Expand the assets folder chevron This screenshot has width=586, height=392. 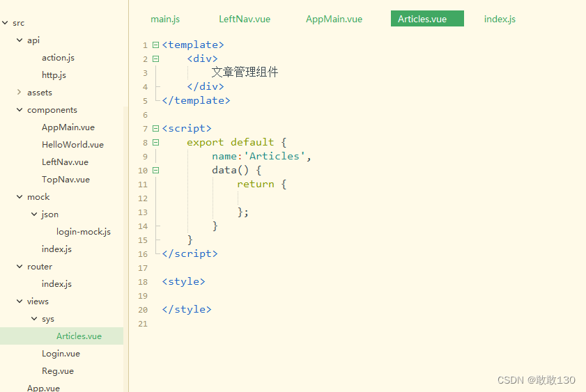coord(20,92)
